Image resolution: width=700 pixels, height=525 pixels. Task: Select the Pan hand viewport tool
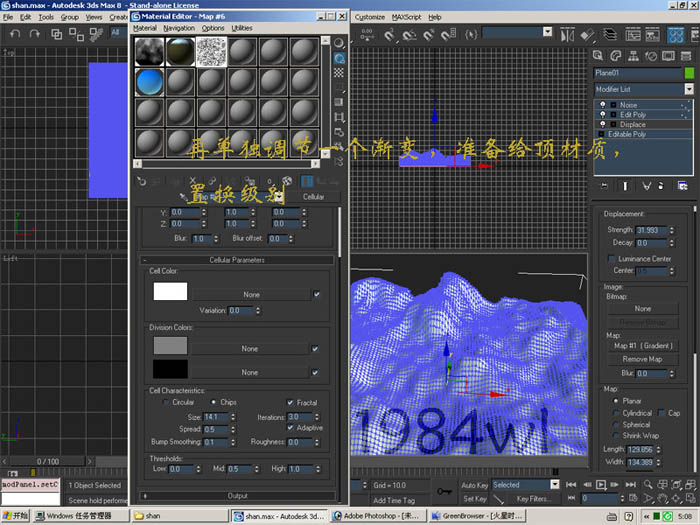pos(662,498)
